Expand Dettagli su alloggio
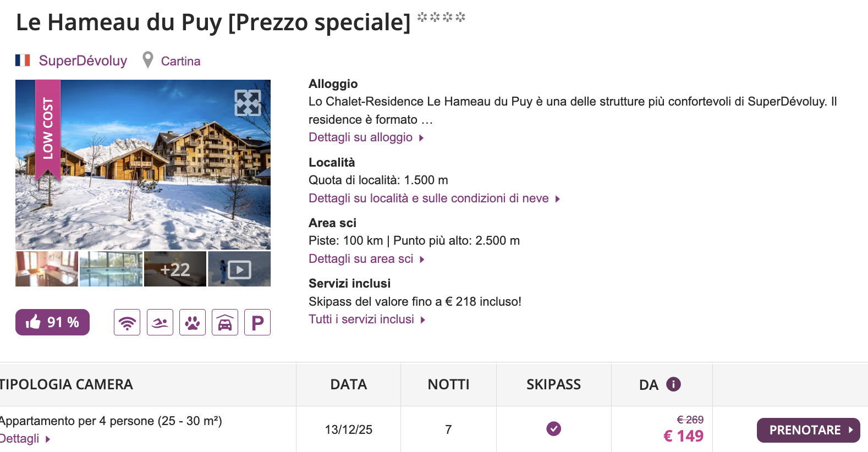The image size is (868, 452). pos(361,137)
